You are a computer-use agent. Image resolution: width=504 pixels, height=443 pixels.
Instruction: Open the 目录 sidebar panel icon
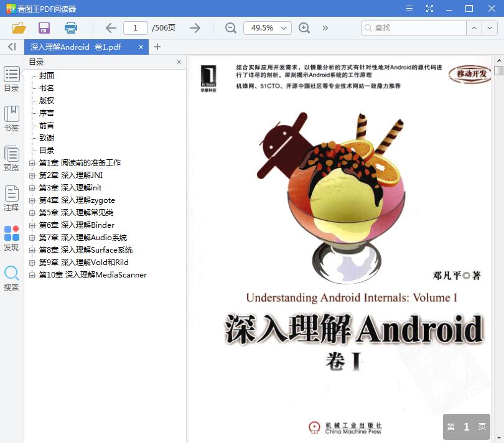pos(12,79)
